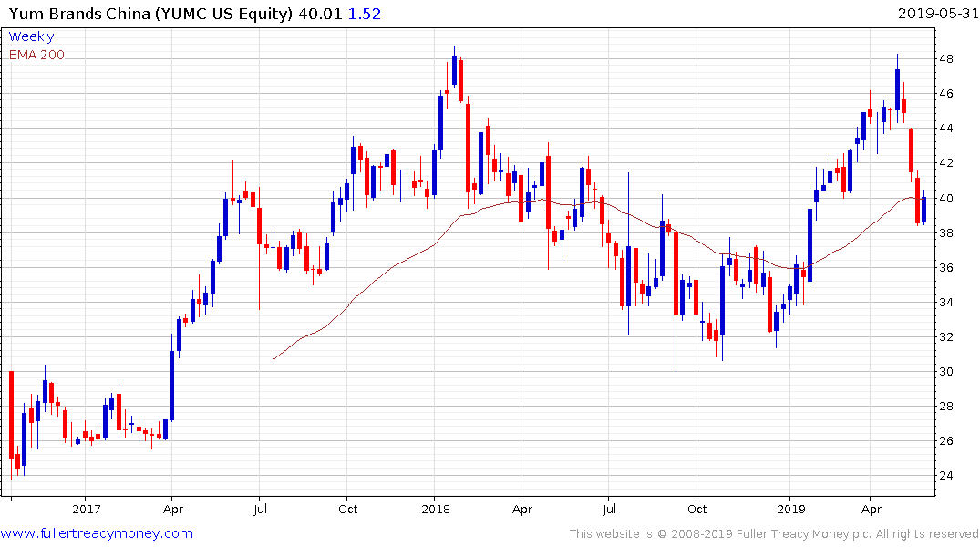
Task: Select the 42 price axis label
Action: pyautogui.click(x=945, y=163)
